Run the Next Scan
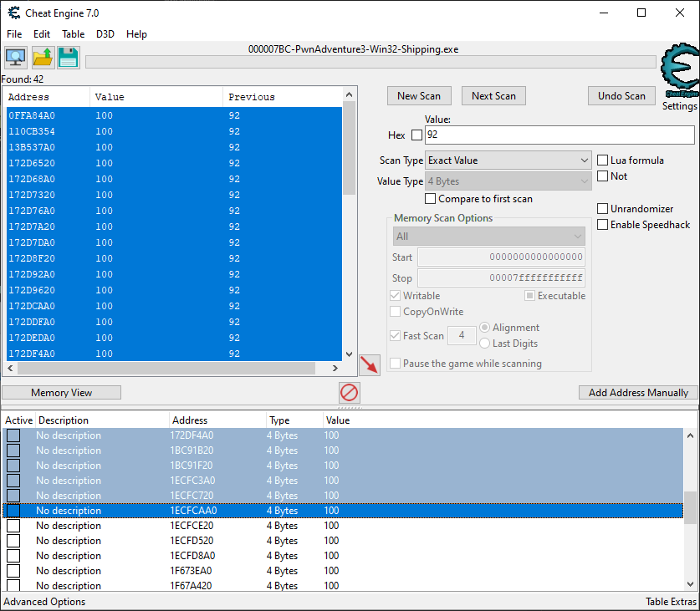 [493, 96]
